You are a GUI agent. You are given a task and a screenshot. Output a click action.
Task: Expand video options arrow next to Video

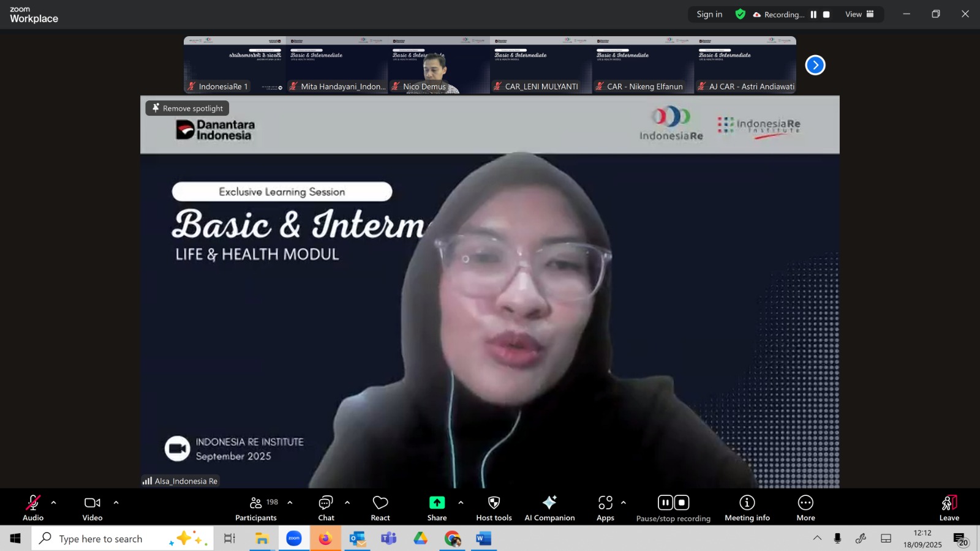pos(116,503)
